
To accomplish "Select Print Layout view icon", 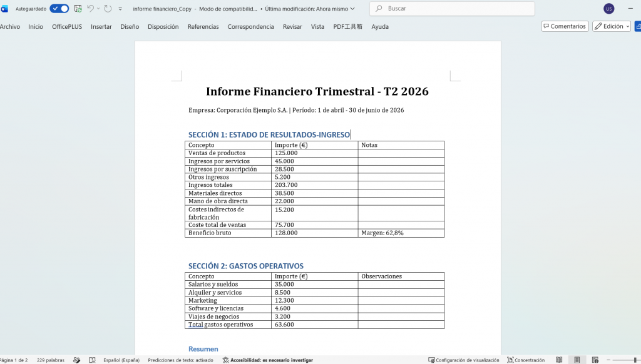I will 577,360.
